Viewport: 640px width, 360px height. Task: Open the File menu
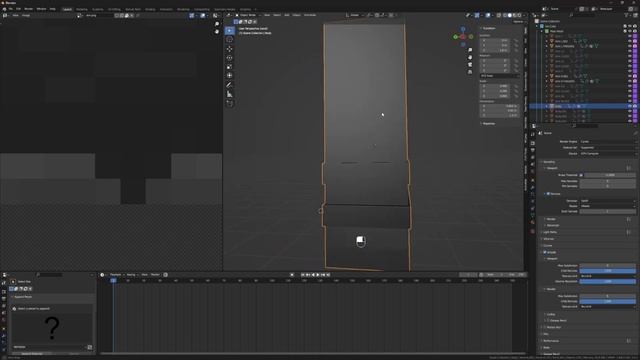(11, 9)
